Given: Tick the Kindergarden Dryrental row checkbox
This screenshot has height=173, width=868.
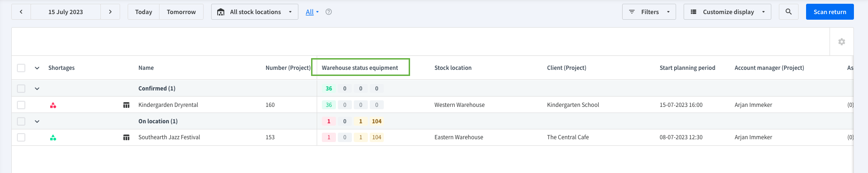Looking at the screenshot, I should [21, 105].
